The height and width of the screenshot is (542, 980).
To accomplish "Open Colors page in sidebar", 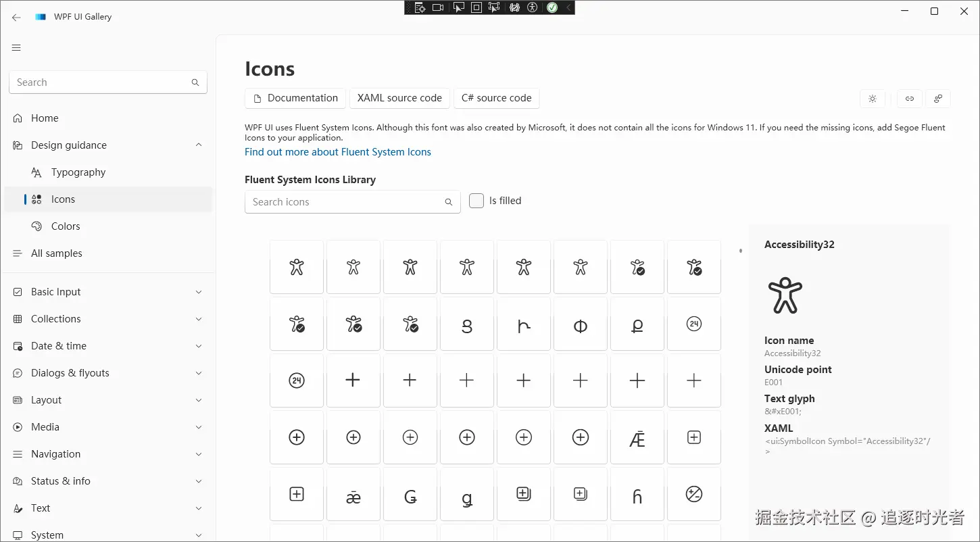I will click(108, 226).
